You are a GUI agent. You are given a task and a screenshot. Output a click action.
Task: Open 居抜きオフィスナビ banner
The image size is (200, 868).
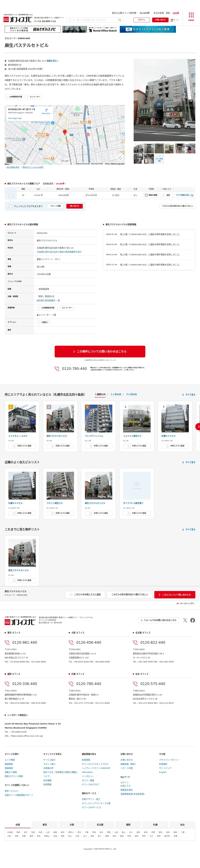[x=33, y=29]
